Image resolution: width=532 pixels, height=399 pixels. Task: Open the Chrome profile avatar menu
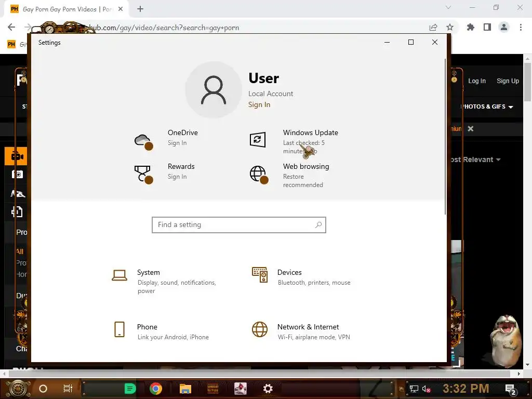pyautogui.click(x=504, y=27)
